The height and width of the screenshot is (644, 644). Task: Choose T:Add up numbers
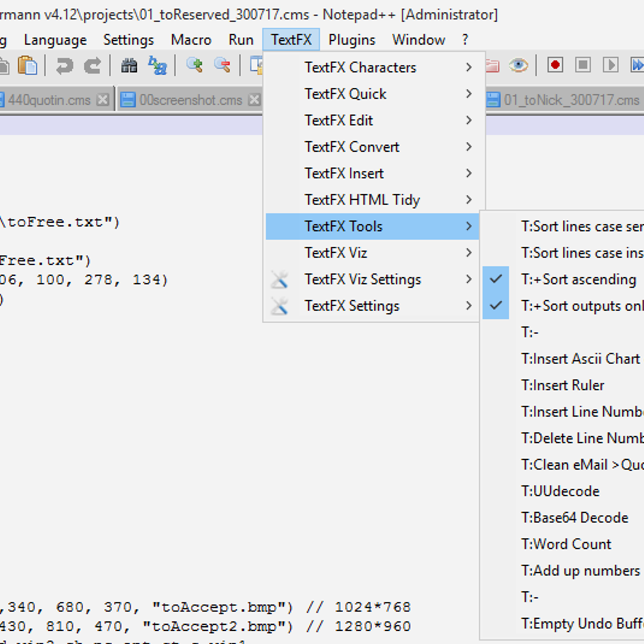pos(564,571)
